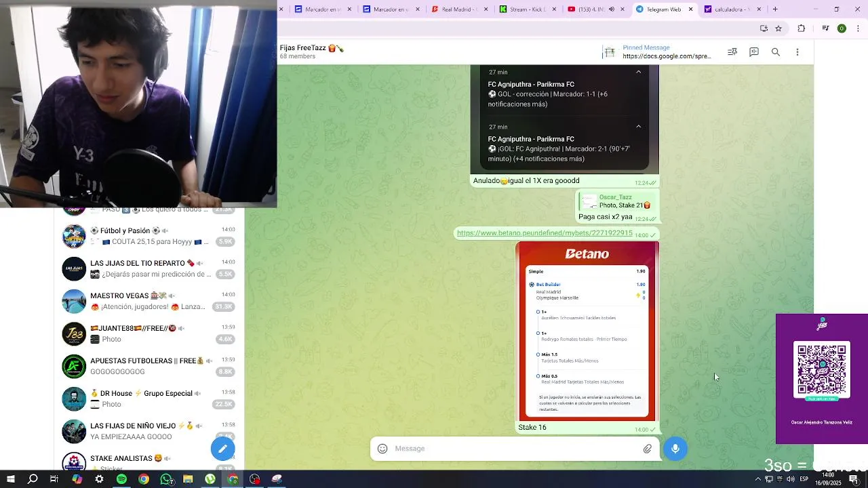Open the Pinned Message link
The image size is (868, 488).
[658, 52]
